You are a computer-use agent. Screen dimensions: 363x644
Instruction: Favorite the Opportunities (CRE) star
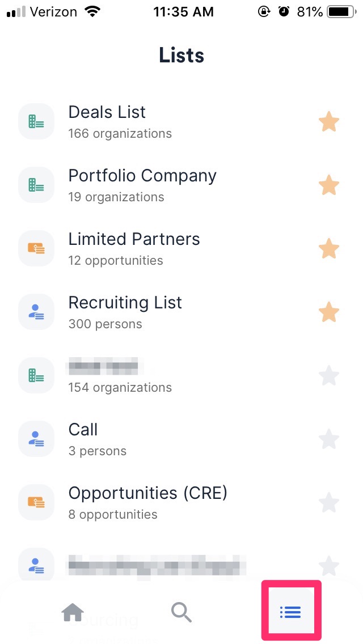(329, 502)
